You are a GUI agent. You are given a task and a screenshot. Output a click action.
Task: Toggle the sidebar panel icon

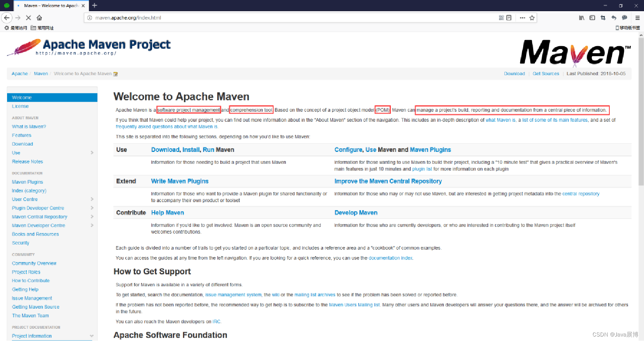[592, 17]
